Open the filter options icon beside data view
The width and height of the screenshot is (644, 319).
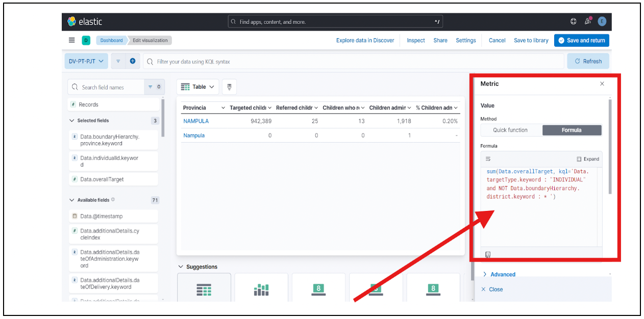coord(118,61)
